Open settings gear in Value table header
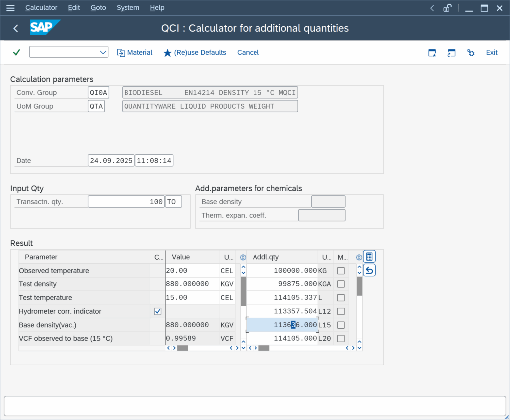The height and width of the screenshot is (420, 510). click(x=243, y=257)
